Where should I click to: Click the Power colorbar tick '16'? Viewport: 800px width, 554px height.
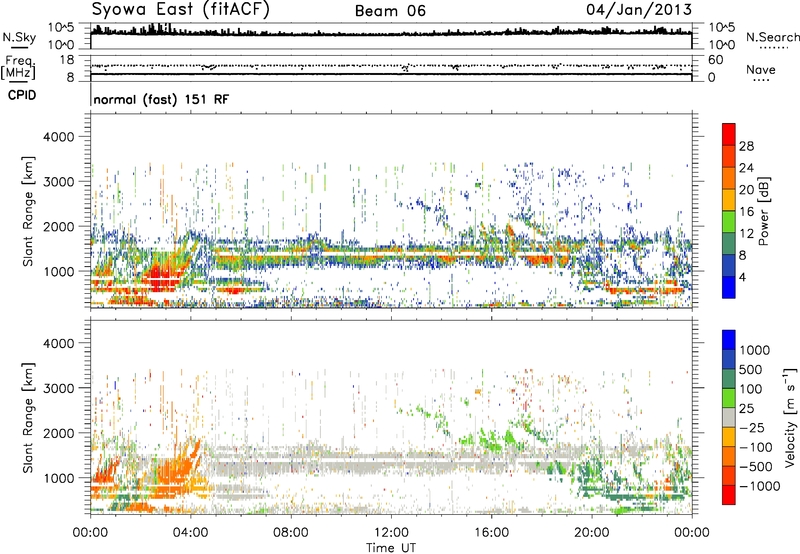[746, 212]
